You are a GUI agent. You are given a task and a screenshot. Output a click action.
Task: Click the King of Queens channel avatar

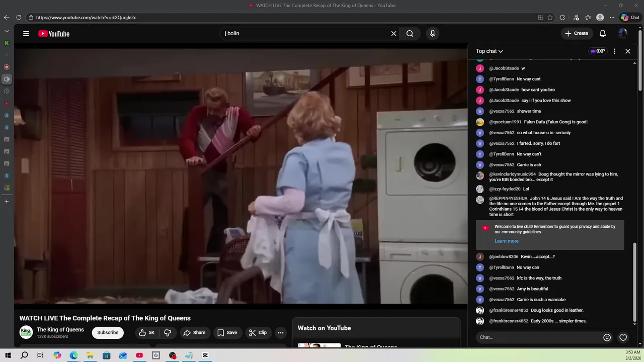point(26,332)
